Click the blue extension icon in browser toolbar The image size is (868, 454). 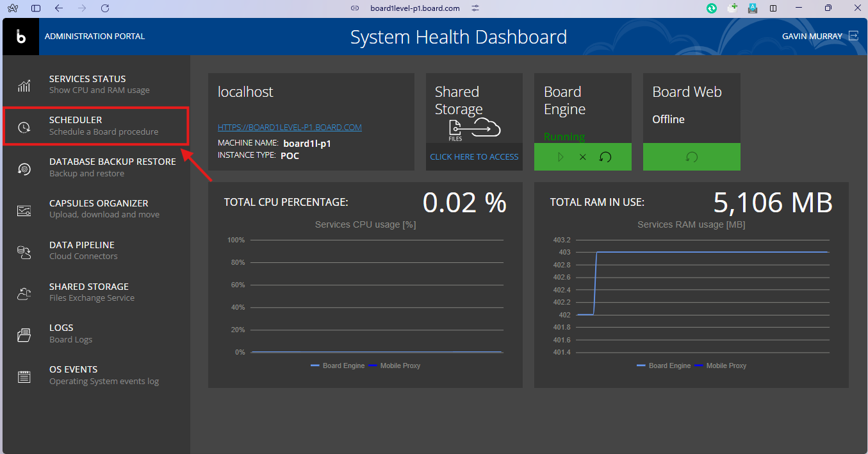click(x=753, y=8)
